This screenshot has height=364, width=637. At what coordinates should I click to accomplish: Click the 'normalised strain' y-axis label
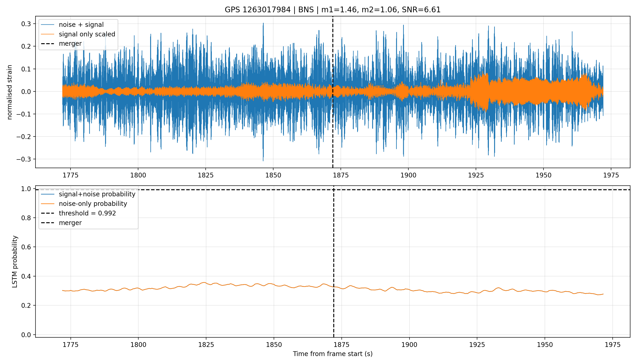point(10,92)
